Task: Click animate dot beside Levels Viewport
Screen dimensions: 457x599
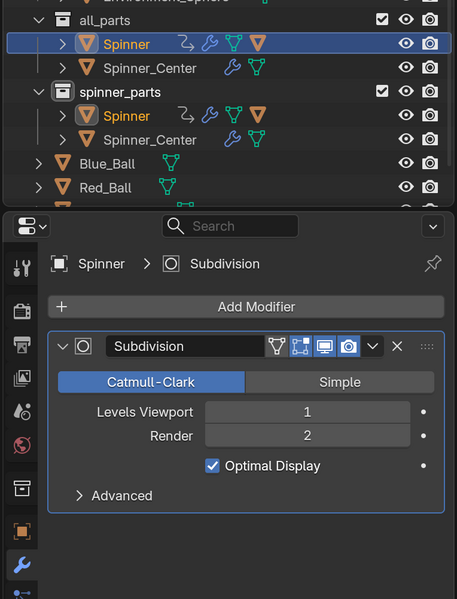Action: pyautogui.click(x=423, y=412)
